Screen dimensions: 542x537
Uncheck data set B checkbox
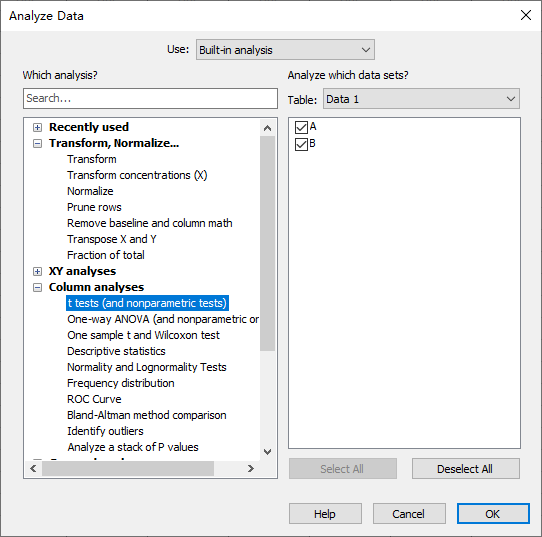pos(301,144)
